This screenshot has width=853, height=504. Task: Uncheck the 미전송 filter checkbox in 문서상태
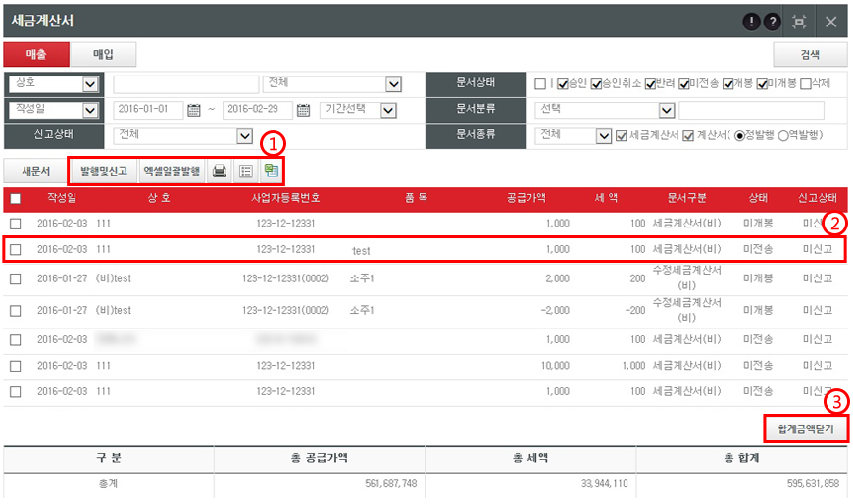(683, 83)
